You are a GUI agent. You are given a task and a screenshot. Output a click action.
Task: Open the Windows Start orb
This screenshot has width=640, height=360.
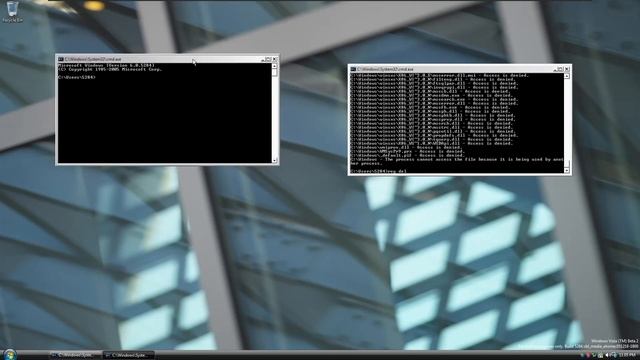click(x=9, y=355)
